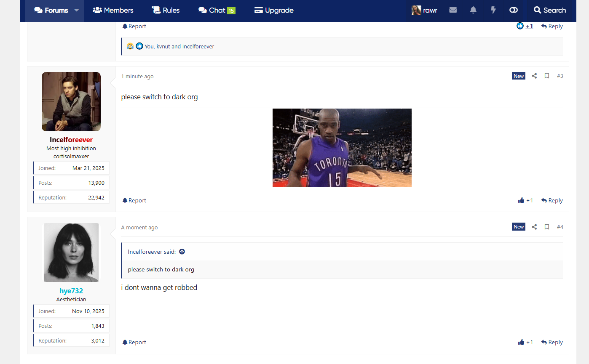
Task: Open the inbox envelope icon
Action: [453, 10]
